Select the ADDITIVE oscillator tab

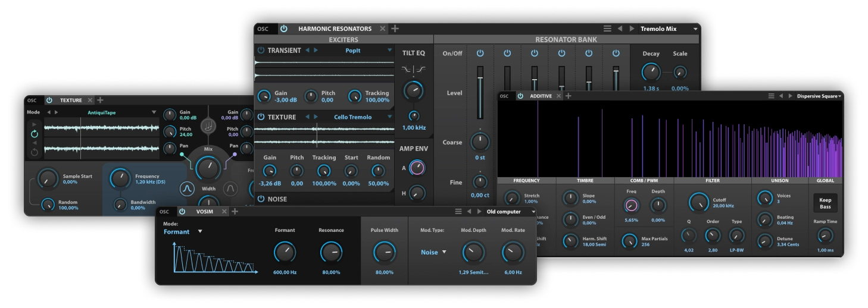pyautogui.click(x=541, y=96)
